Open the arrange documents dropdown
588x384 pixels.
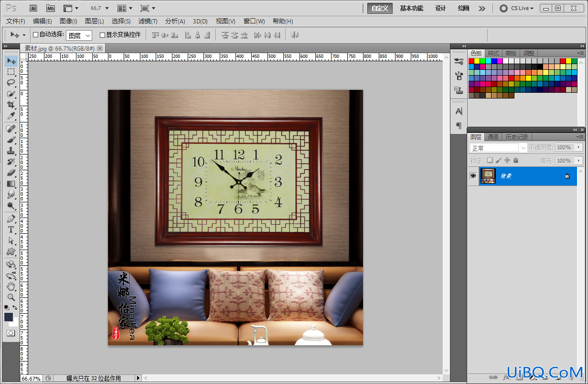tap(125, 8)
